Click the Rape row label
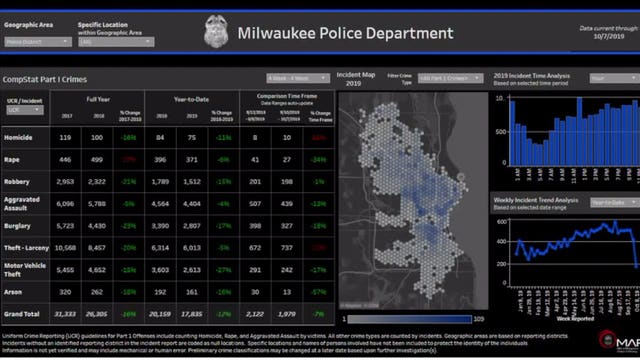Screen dimensions: 640x360 pos(12,160)
